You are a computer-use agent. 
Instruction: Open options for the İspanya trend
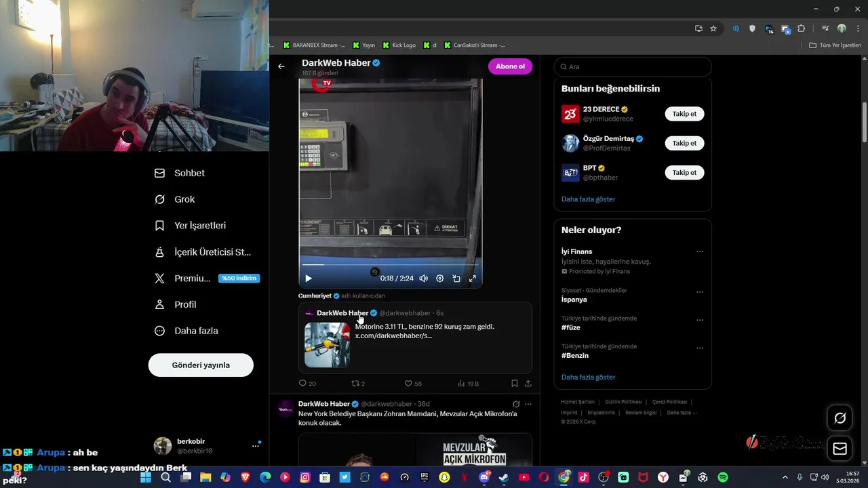click(x=700, y=292)
